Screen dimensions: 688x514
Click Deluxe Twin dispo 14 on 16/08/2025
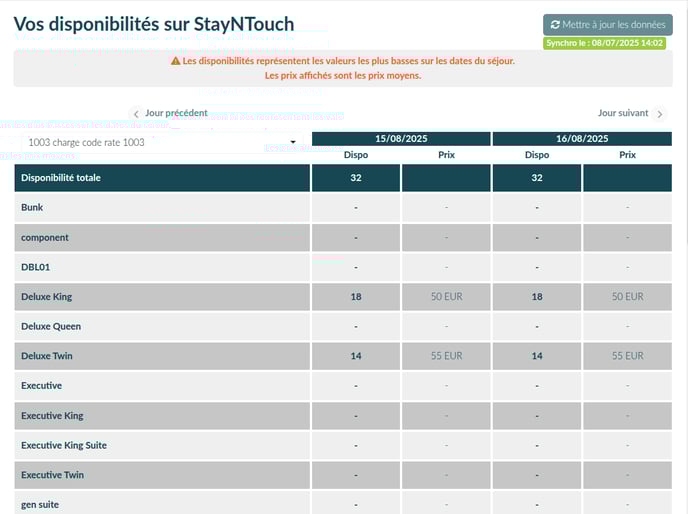[537, 356]
